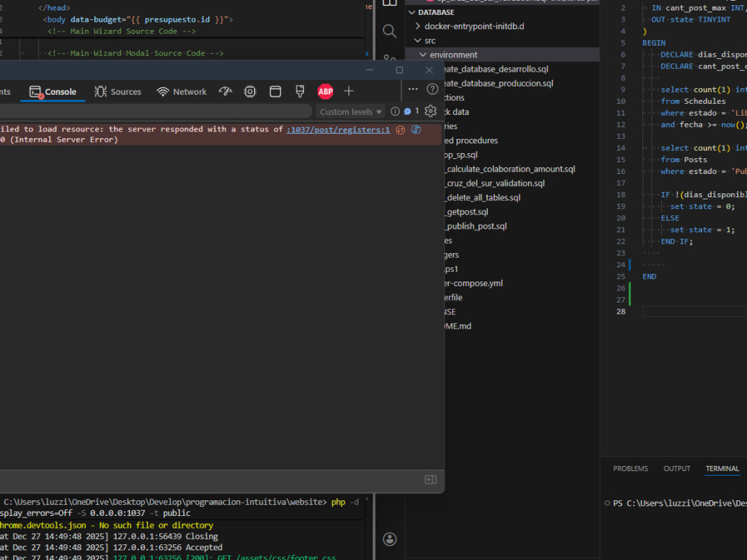Screen dimensions: 747x560
Task: Click the Console filter input field
Action: point(155,111)
